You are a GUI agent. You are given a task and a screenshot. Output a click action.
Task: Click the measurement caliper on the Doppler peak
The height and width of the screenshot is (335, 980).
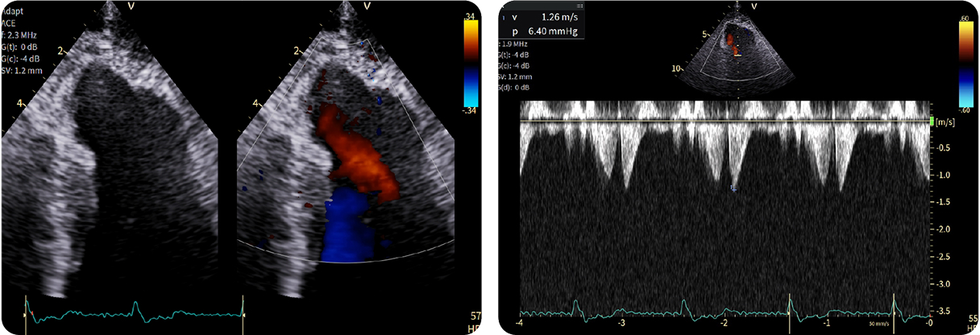pos(733,188)
